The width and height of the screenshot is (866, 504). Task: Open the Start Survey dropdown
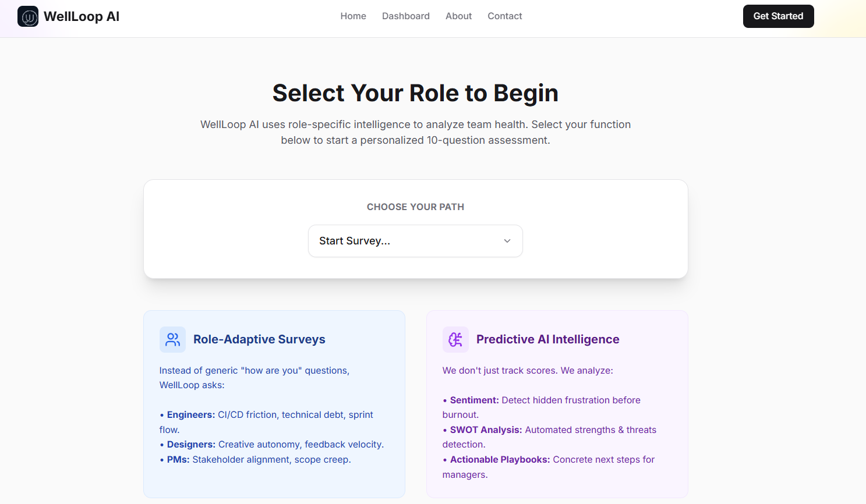pyautogui.click(x=415, y=241)
